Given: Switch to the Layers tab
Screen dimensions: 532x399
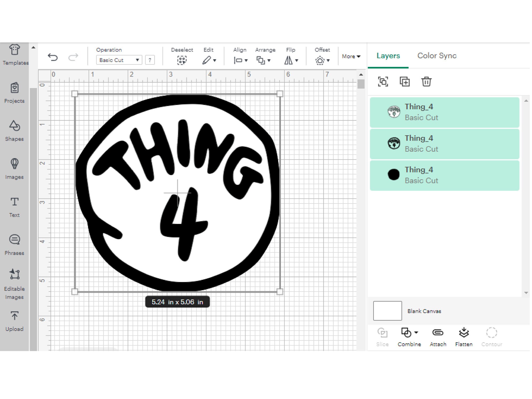Looking at the screenshot, I should (388, 56).
